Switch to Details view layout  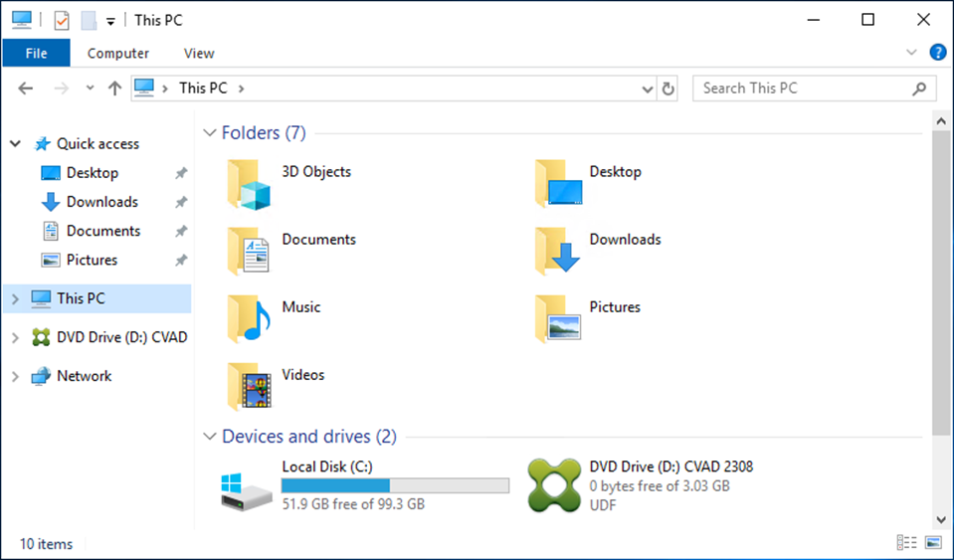906,542
